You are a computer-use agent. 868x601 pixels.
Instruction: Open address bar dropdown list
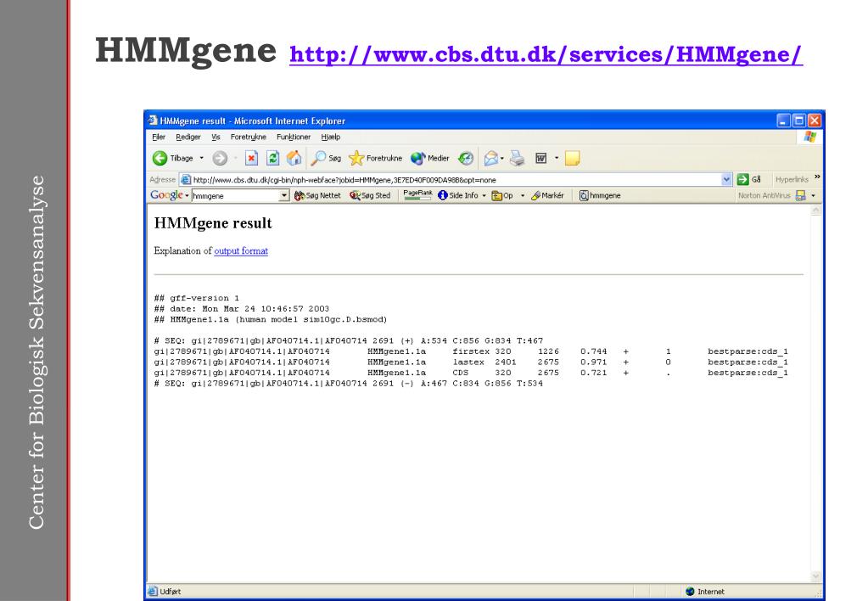726,179
